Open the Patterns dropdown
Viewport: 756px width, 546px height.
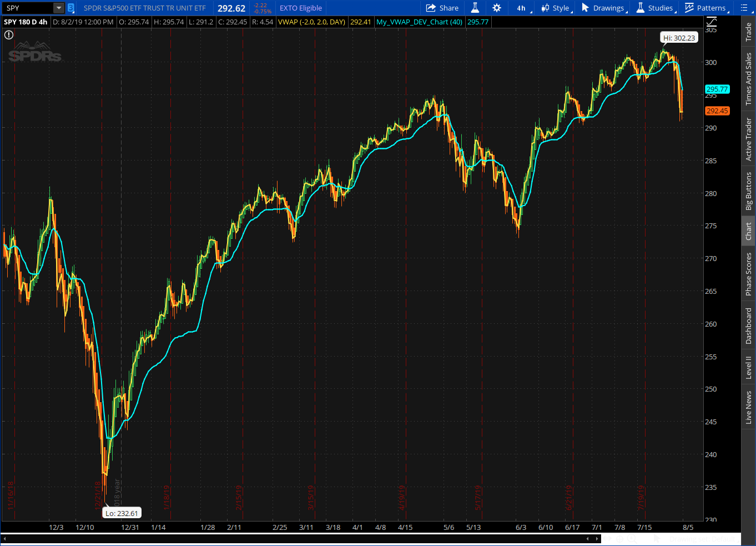point(707,8)
